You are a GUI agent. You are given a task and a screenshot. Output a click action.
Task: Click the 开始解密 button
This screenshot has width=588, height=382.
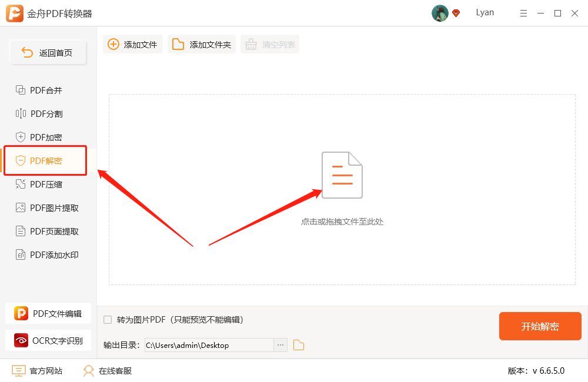[540, 326]
